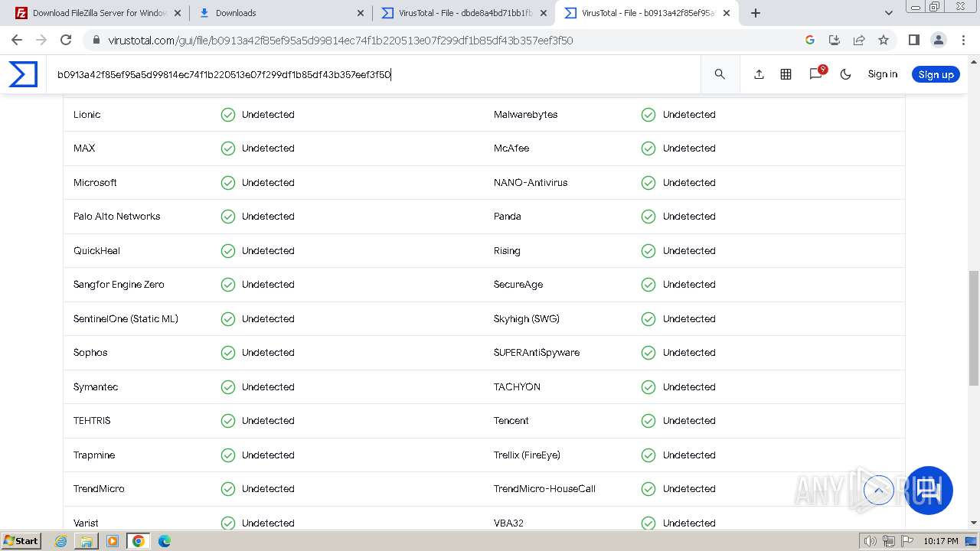Viewport: 980px width, 551px height.
Task: Click the Panda undetected check icon
Action: 648,217
